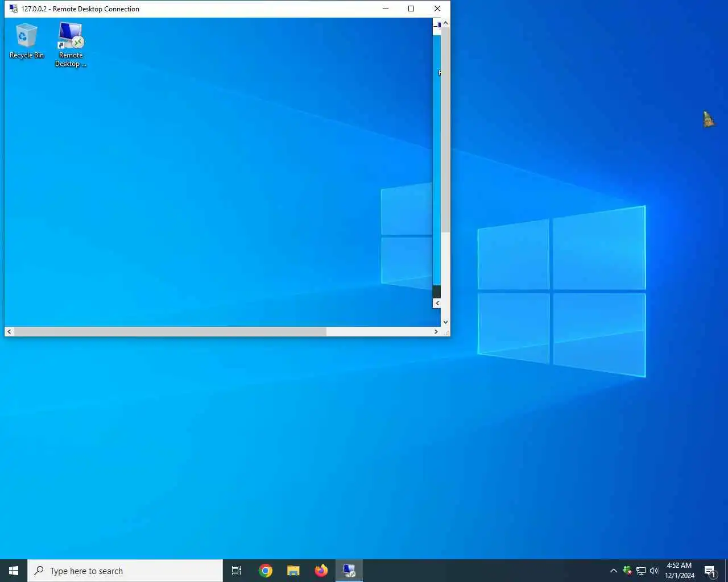Viewport: 728px width, 582px height.
Task: Open the volume speaker control
Action: (x=654, y=571)
